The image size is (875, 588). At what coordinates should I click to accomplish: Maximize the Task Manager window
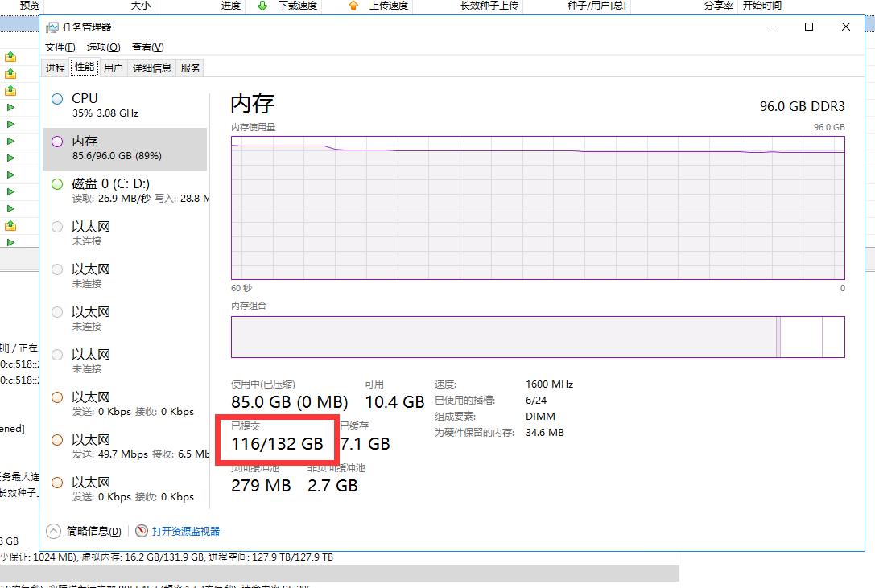coord(809,27)
